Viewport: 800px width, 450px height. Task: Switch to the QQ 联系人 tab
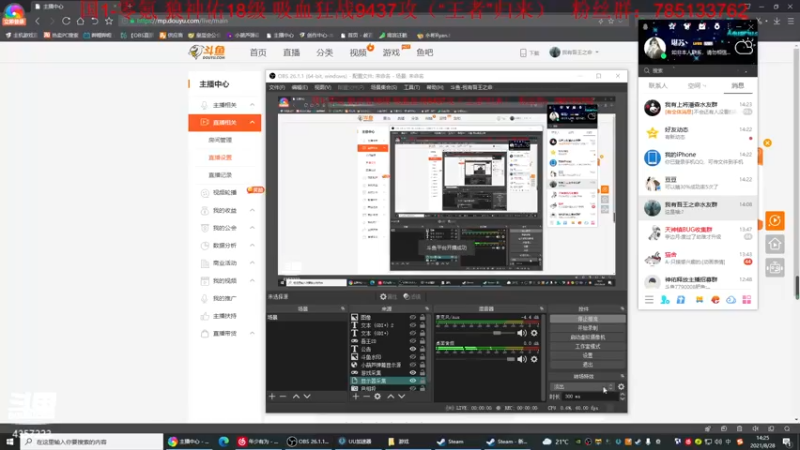[x=658, y=86]
